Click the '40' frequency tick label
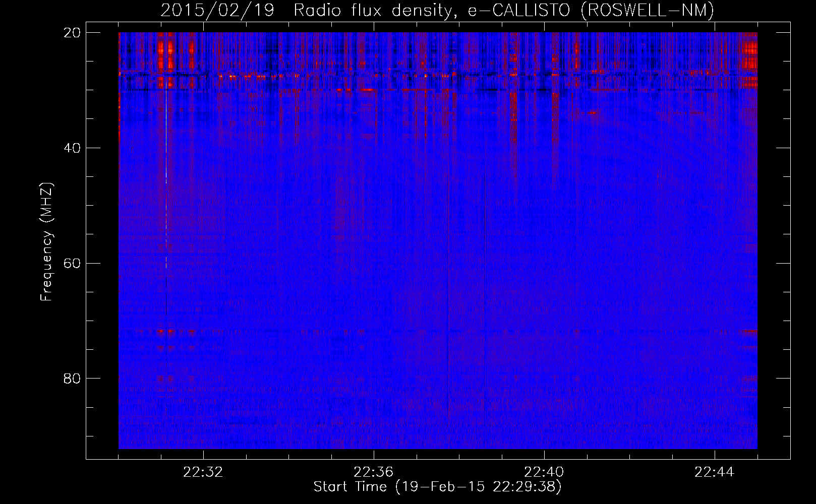 coord(72,148)
